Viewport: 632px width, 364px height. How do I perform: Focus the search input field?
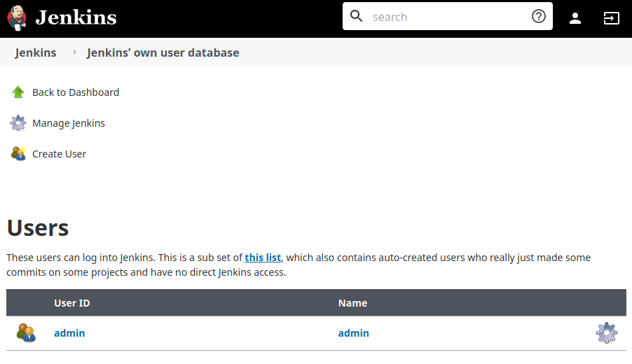tap(448, 17)
